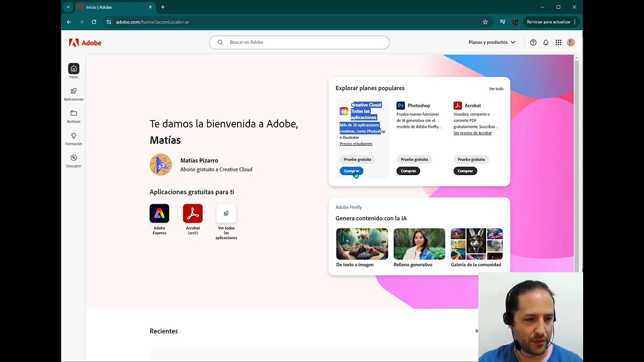Open Descubrir compass in sidebar
The image size is (644, 362).
[73, 158]
